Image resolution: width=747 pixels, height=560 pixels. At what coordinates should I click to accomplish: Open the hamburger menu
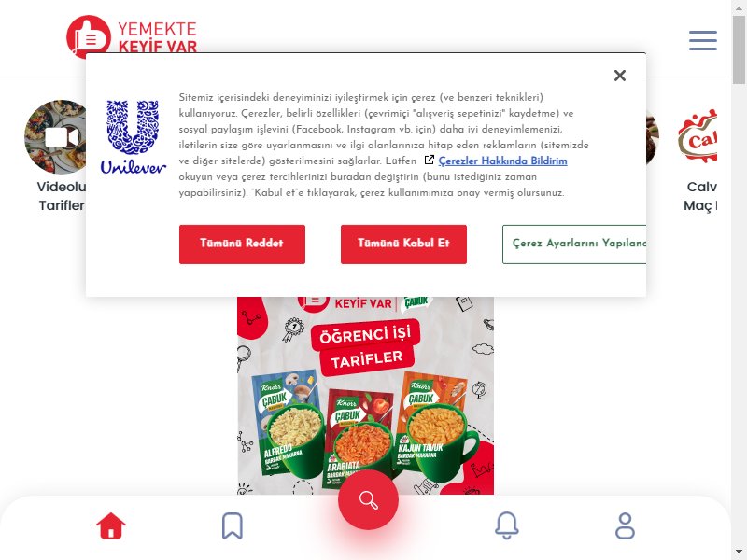click(x=703, y=40)
